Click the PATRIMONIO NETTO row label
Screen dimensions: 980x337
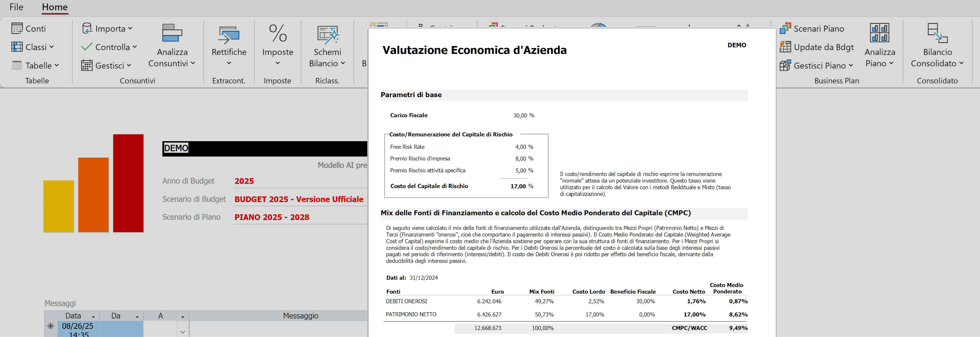point(411,315)
